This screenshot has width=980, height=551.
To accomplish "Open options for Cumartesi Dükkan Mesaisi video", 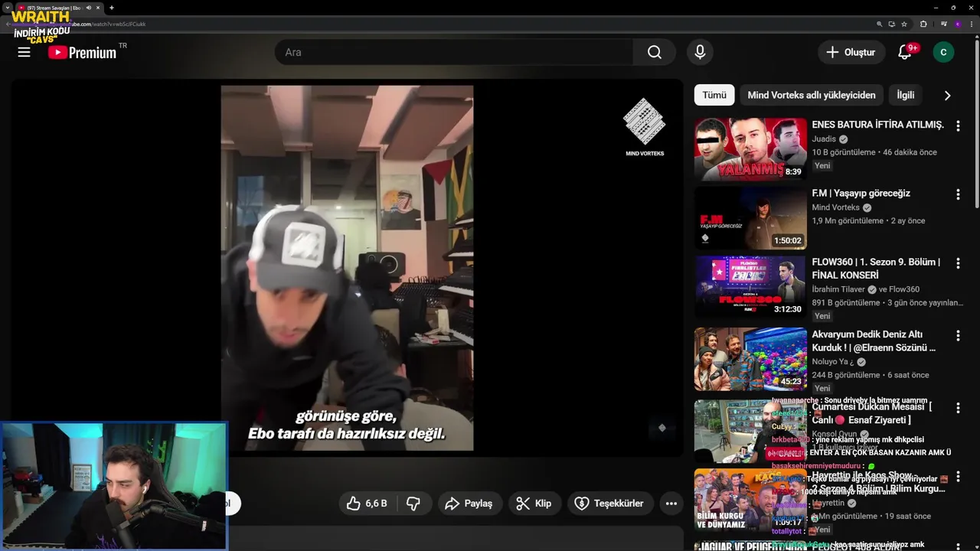I will [x=958, y=407].
